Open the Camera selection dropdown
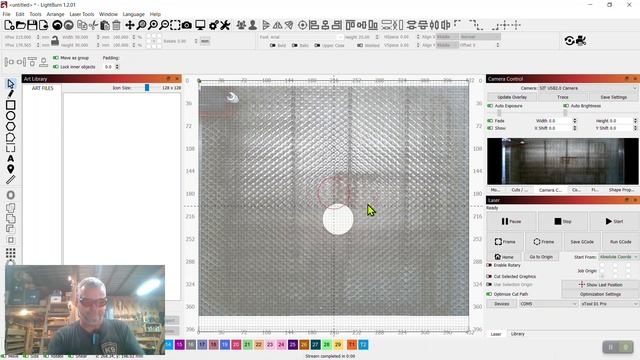Screen dimensions: 640x360 coord(588,88)
